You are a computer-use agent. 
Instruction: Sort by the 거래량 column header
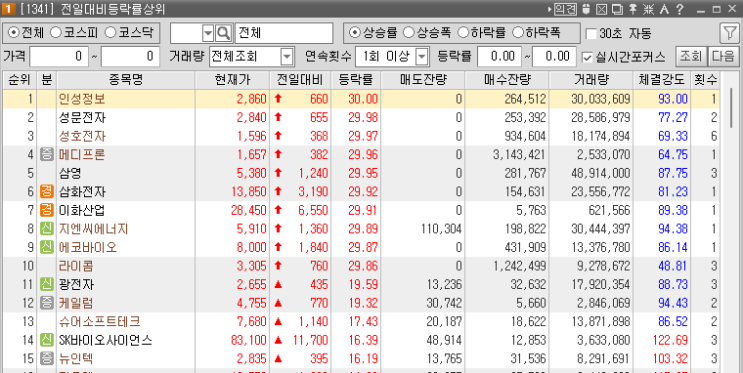coord(591,80)
